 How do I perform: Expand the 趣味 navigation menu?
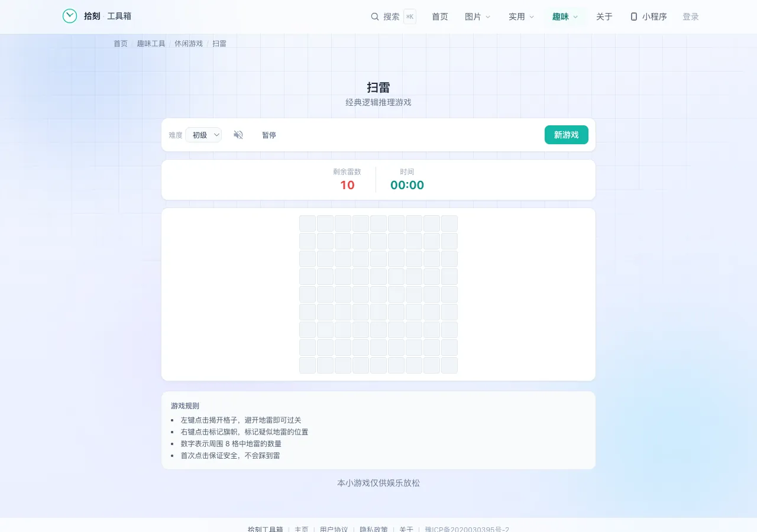click(x=565, y=17)
